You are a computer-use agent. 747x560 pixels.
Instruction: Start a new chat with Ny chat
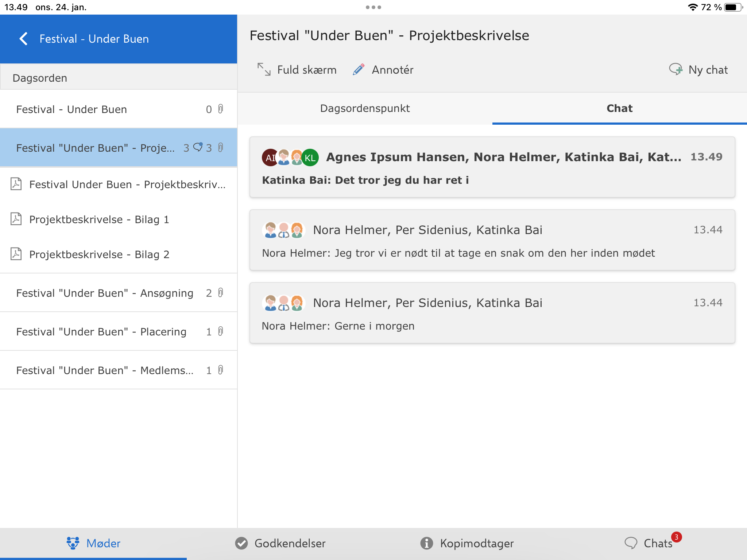(698, 70)
